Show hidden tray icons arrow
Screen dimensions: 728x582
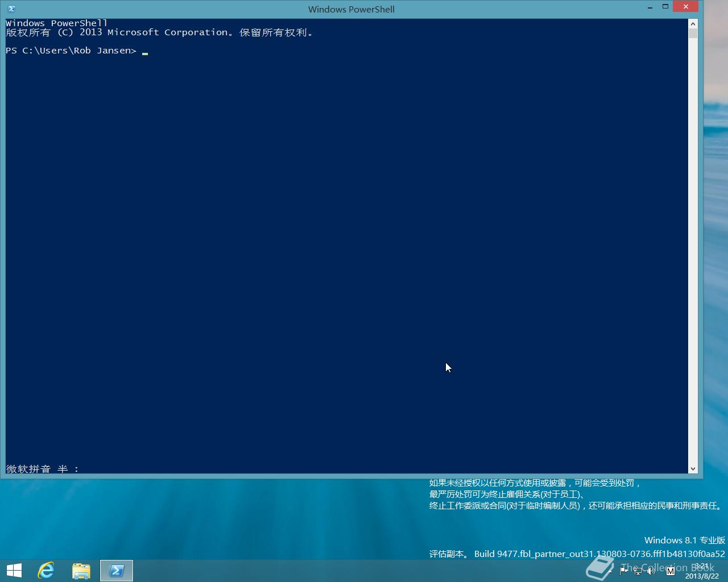(x=610, y=571)
